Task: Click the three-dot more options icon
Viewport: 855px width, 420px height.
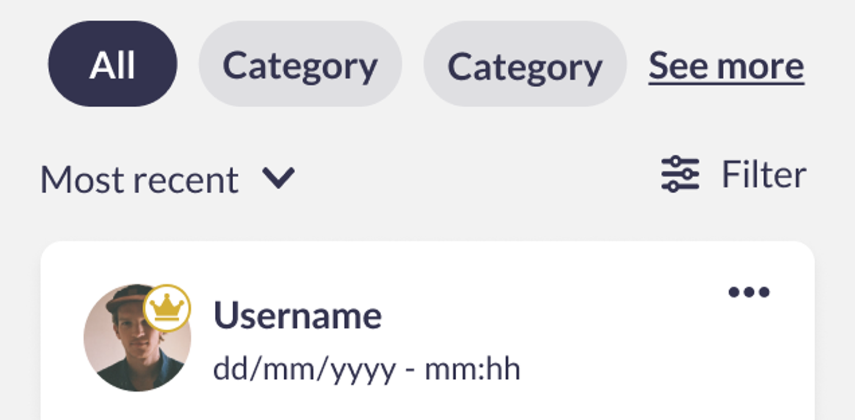Action: coord(749,292)
